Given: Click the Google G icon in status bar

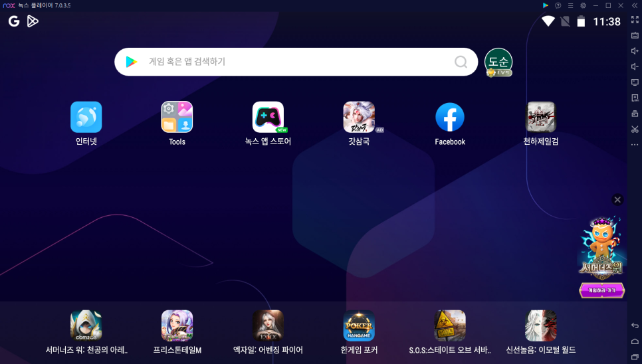Looking at the screenshot, I should pos(14,21).
